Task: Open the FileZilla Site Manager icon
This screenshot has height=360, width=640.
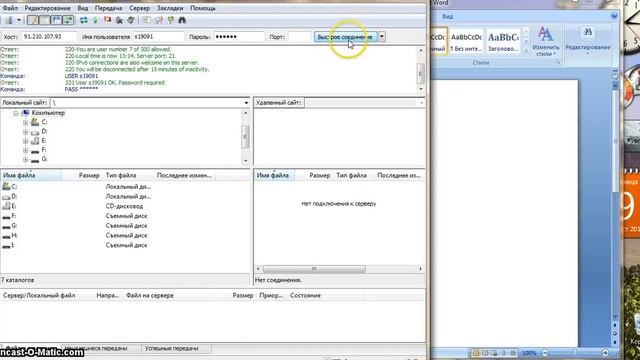Action: coord(9,20)
